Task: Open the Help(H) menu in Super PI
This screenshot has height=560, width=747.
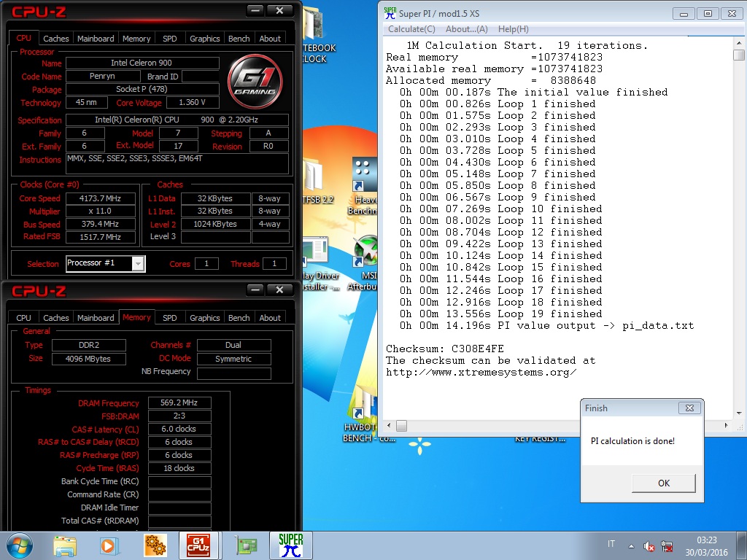Action: [x=513, y=29]
